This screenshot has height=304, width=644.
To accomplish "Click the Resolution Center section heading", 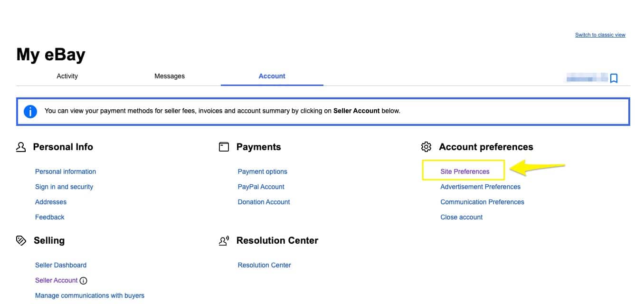I will click(277, 240).
